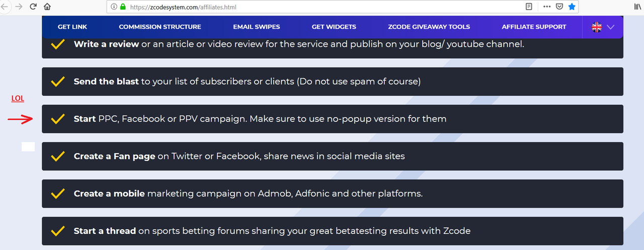The height and width of the screenshot is (250, 644).
Task: Open the browser home page icon
Action: pyautogui.click(x=47, y=7)
